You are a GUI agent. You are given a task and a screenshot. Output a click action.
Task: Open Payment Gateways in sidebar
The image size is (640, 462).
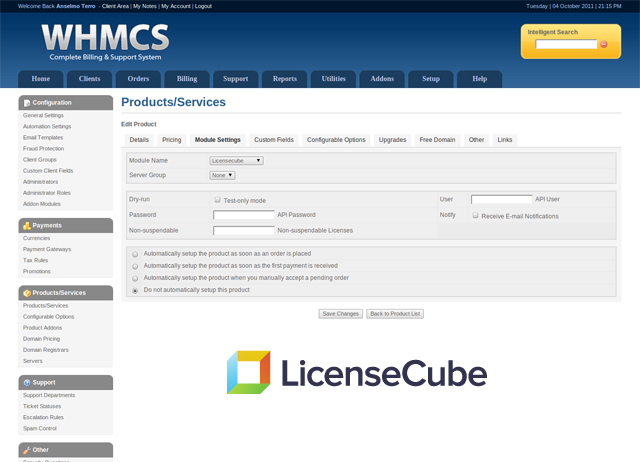(x=47, y=249)
